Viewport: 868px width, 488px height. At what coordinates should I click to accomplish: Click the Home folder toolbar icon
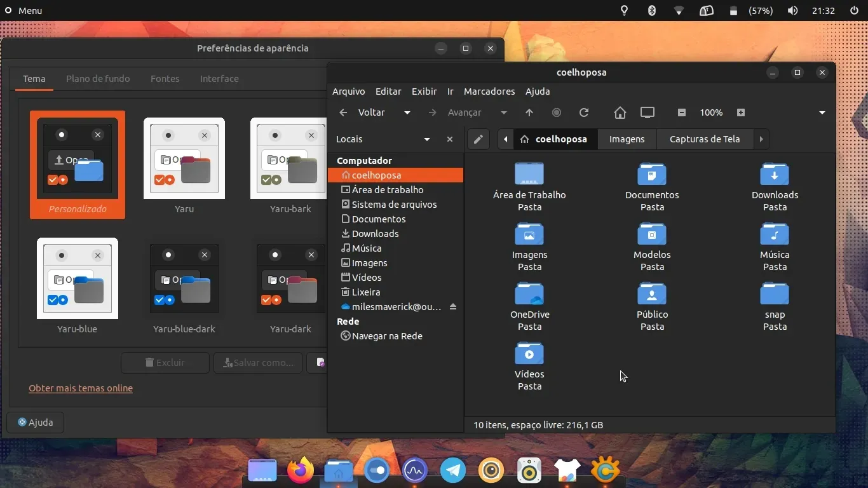[x=620, y=112]
